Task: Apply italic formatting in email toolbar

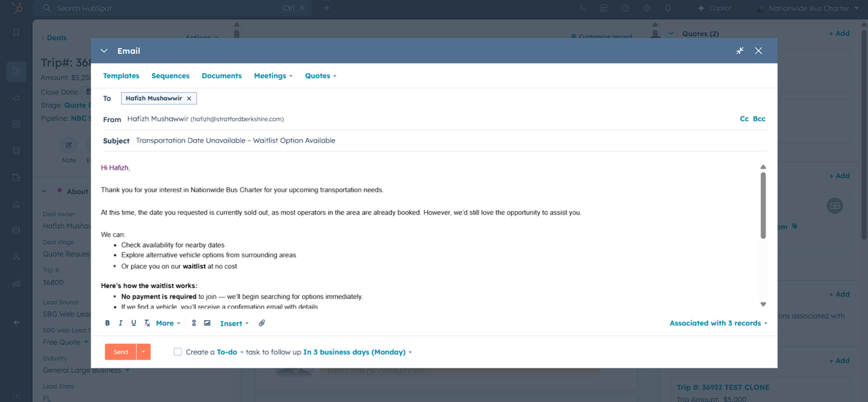Action: pyautogui.click(x=120, y=323)
